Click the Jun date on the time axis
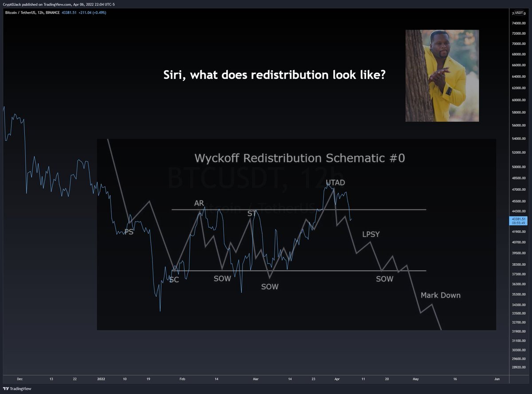The height and width of the screenshot is (394, 532). pos(497,379)
